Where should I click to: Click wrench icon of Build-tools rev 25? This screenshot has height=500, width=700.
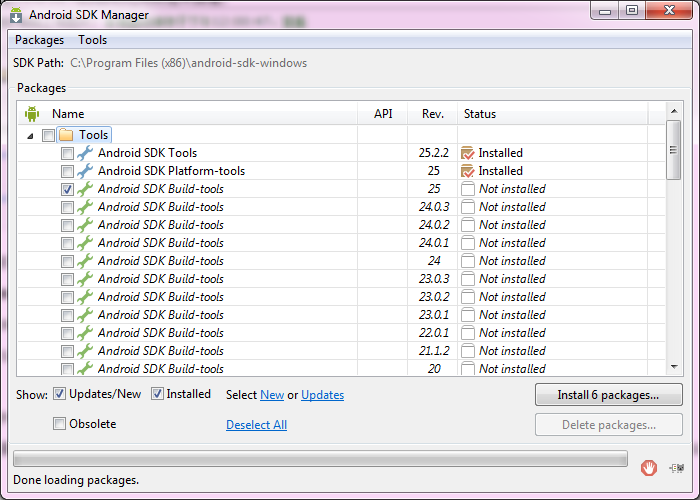[x=85, y=189]
